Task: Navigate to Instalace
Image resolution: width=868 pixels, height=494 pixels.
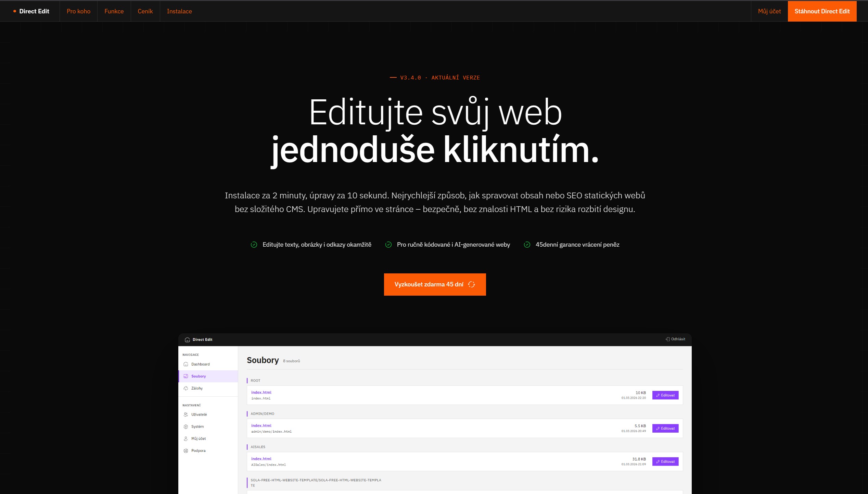Action: pos(179,11)
